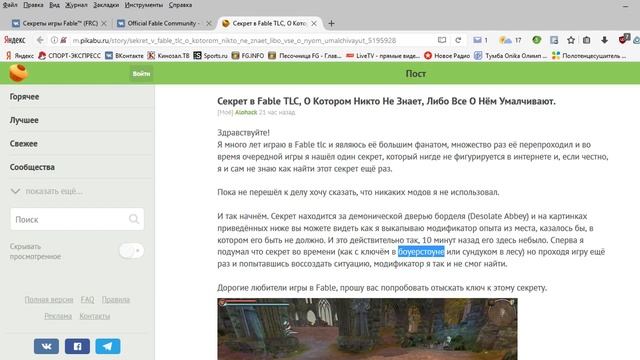Open the Тумба Onika Олимп bookmark
Viewport: 640px width, 360px height.
[511, 56]
